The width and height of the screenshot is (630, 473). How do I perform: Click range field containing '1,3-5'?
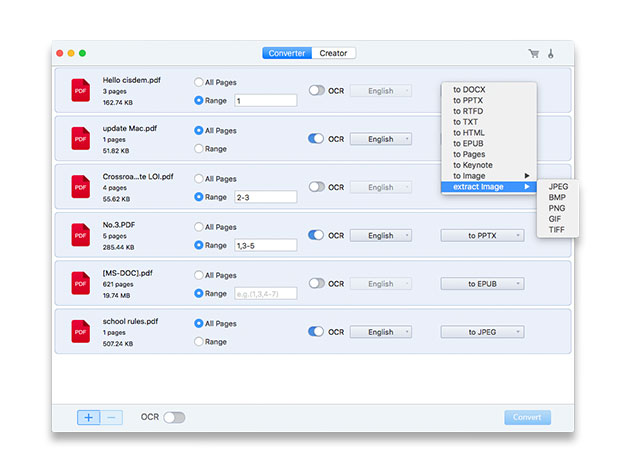(266, 245)
